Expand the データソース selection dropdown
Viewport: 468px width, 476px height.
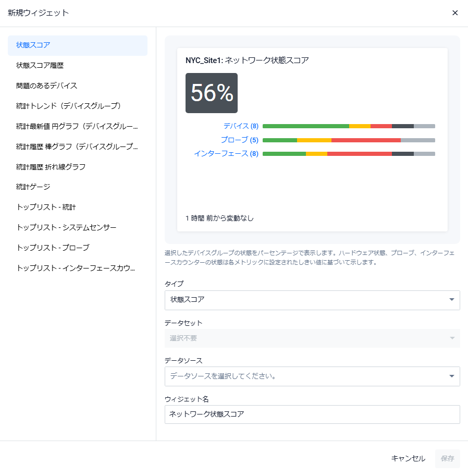(312, 376)
